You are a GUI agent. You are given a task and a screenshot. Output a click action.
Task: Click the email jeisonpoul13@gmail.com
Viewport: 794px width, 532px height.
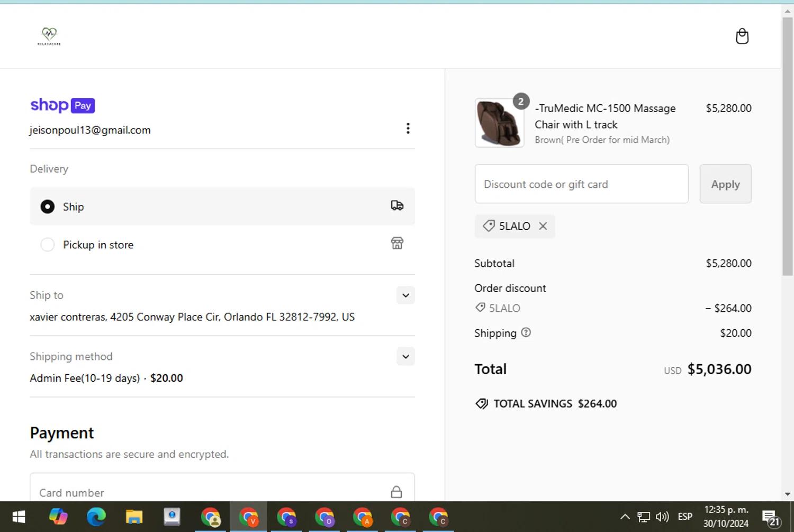tap(90, 130)
